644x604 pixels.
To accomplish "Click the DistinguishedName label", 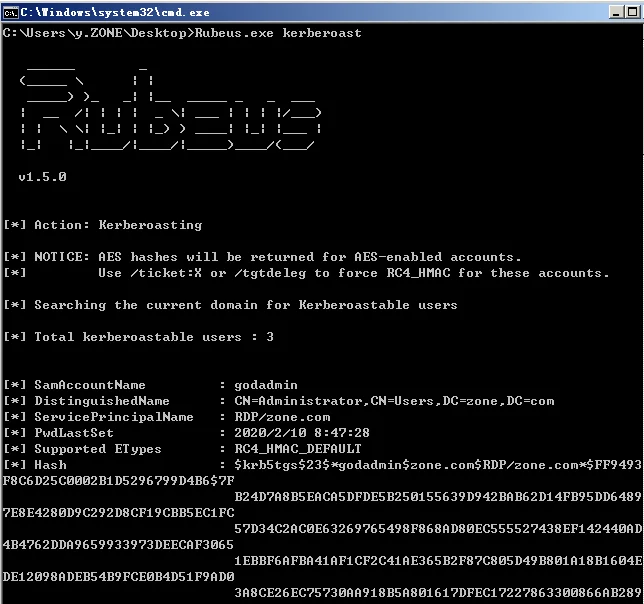I will tap(102, 401).
